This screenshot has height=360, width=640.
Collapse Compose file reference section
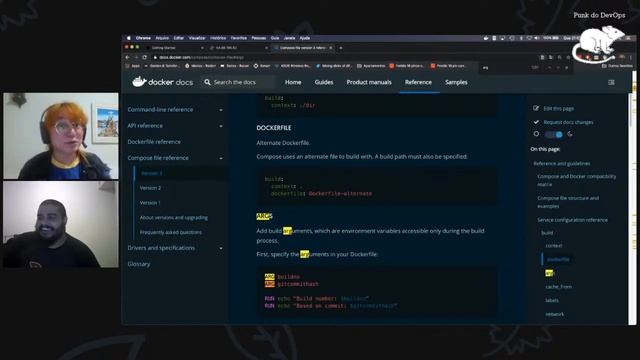pos(221,158)
